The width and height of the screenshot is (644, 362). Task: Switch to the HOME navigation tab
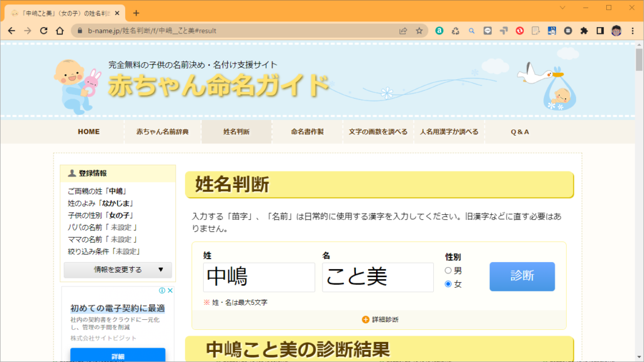[89, 131]
